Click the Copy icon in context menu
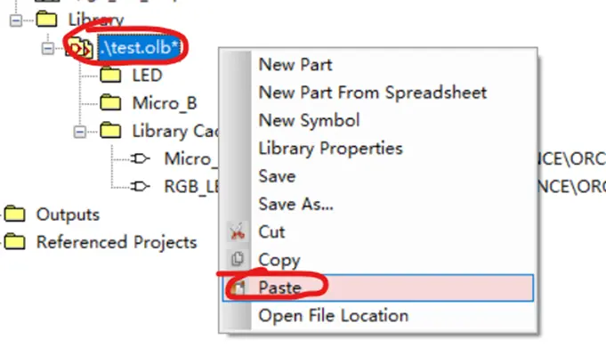606x364 pixels. pyautogui.click(x=237, y=259)
